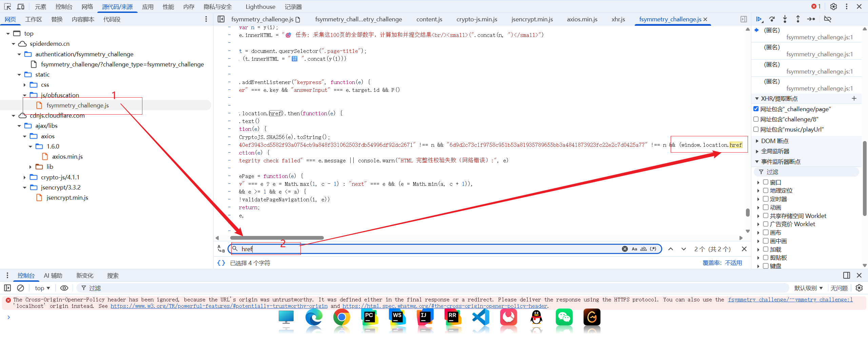Toggle the device toolbar icon
Screen dimensions: 868x337
(x=21, y=6)
